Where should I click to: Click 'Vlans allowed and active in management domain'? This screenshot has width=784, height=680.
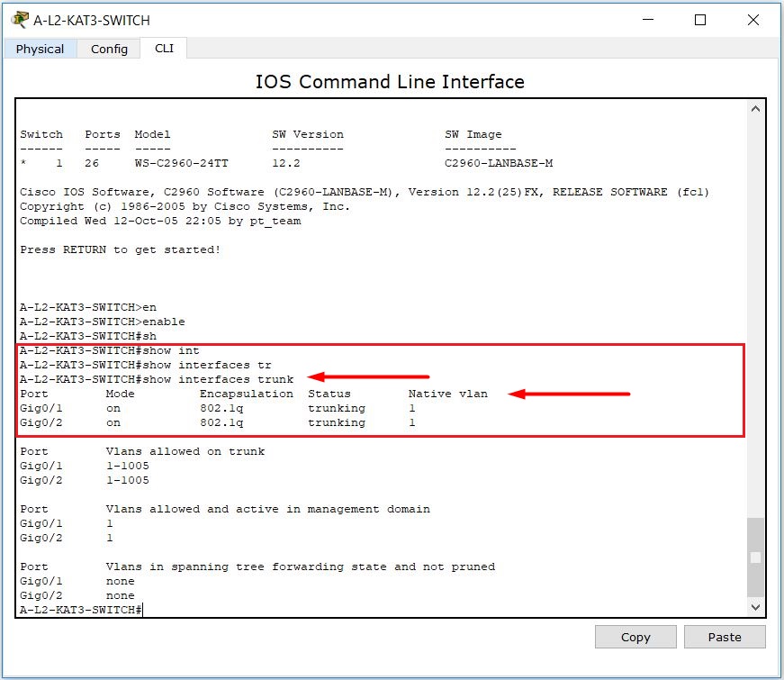pyautogui.click(x=267, y=509)
